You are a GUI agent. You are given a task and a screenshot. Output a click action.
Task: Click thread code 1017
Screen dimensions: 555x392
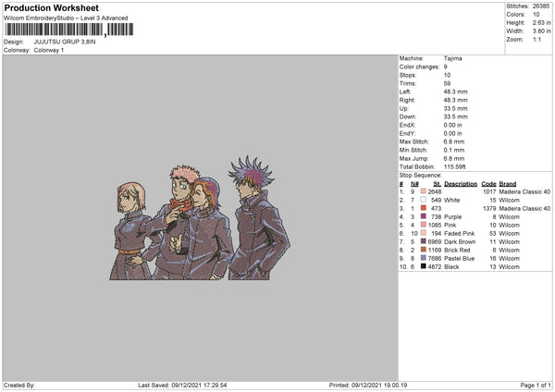pyautogui.click(x=489, y=191)
